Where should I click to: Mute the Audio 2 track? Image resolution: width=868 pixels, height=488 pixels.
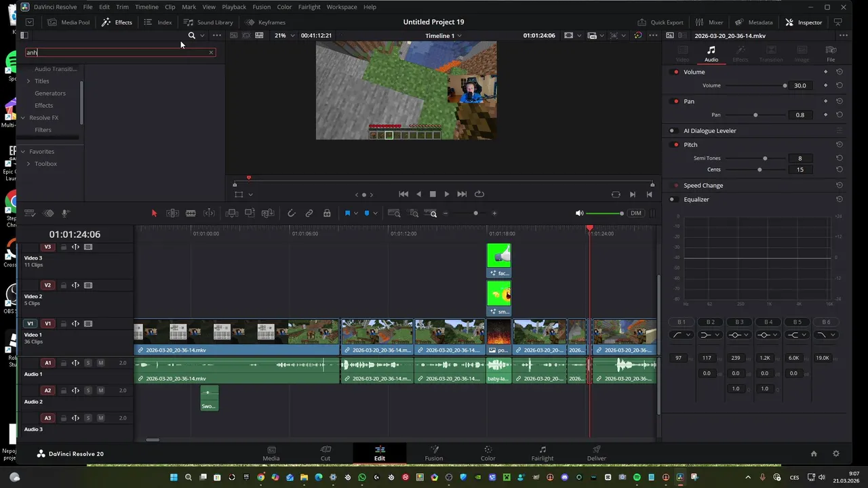tap(100, 391)
